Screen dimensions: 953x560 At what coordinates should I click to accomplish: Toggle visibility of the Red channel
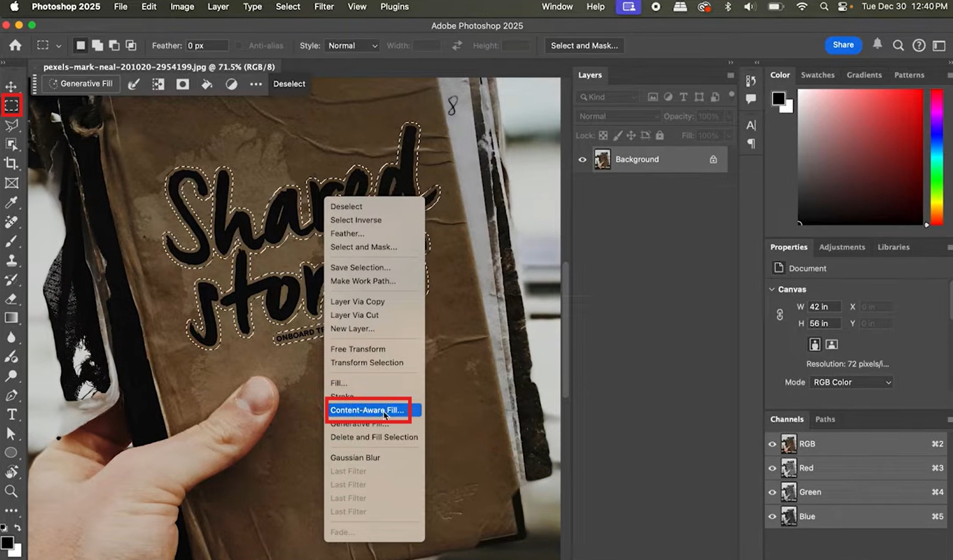coord(772,468)
